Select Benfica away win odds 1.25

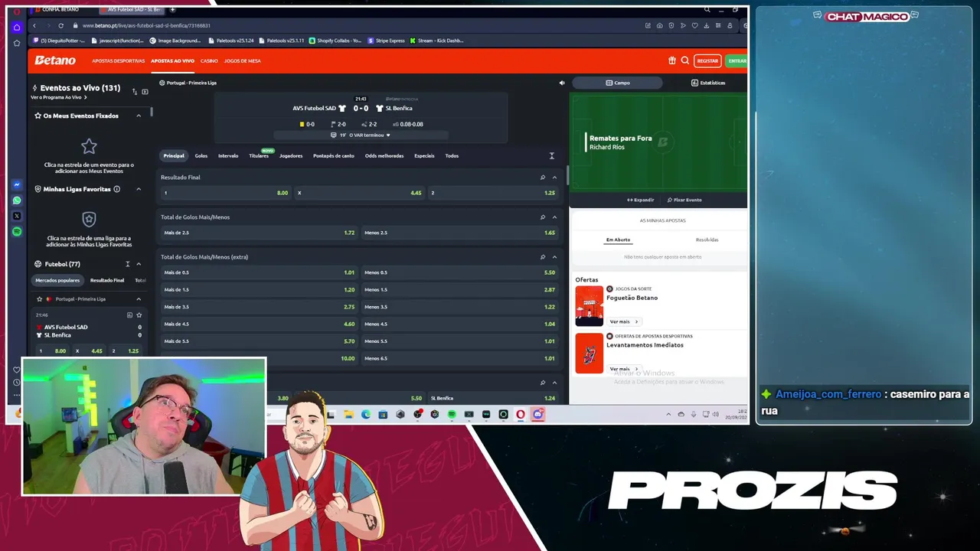[x=492, y=193]
